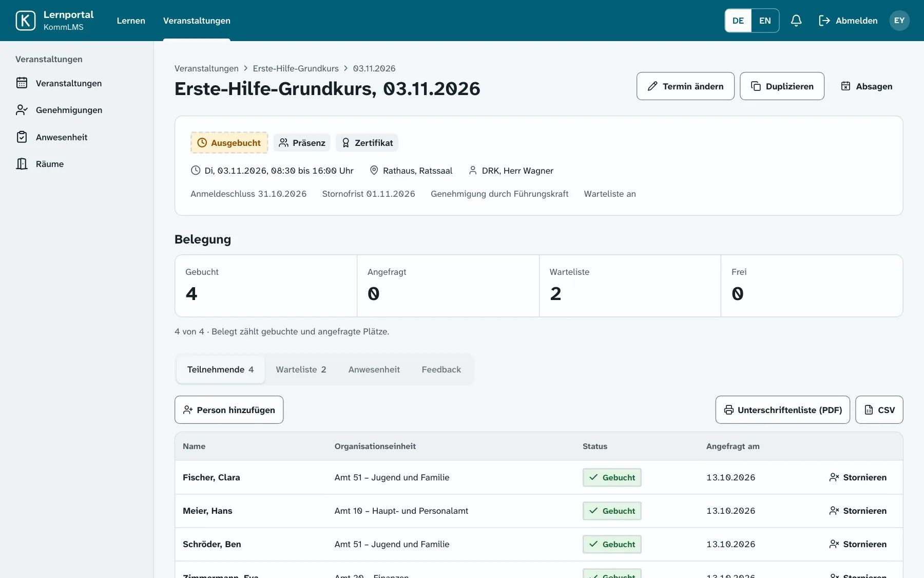924x578 pixels.
Task: Open the Anwesenheit tab
Action: point(374,369)
